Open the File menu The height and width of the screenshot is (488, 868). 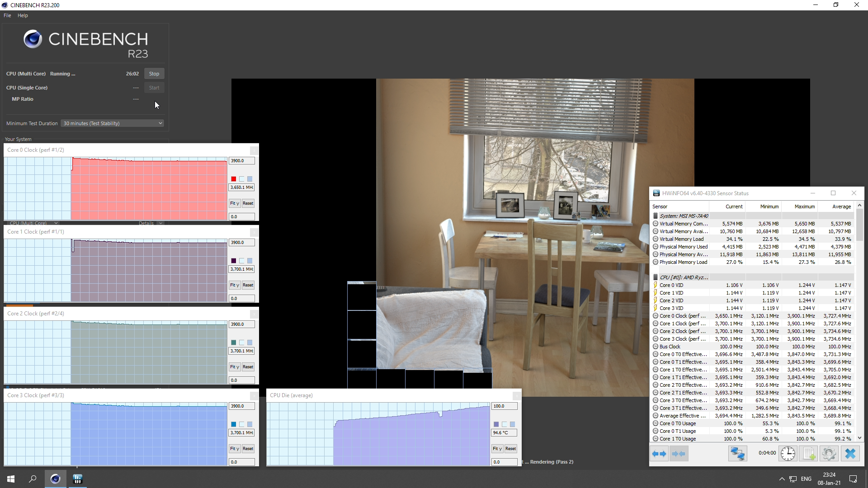tap(7, 15)
